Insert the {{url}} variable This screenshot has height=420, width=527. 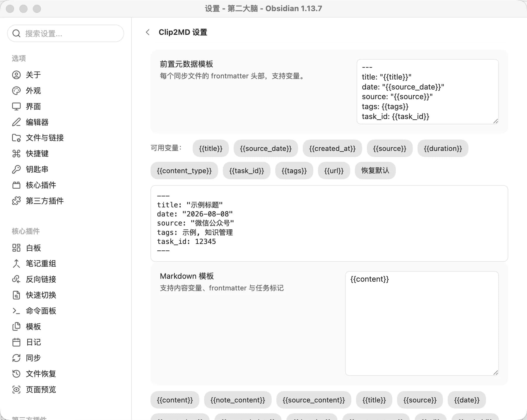pos(334,171)
